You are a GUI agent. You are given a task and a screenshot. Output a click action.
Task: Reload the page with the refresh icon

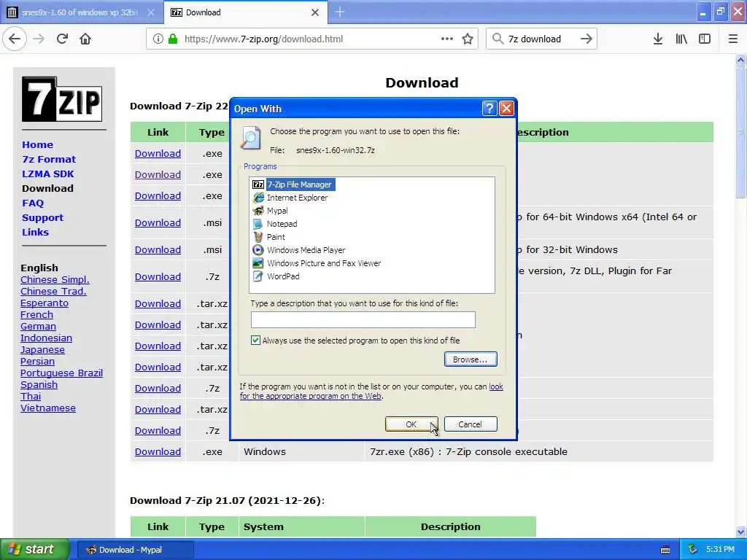62,39
